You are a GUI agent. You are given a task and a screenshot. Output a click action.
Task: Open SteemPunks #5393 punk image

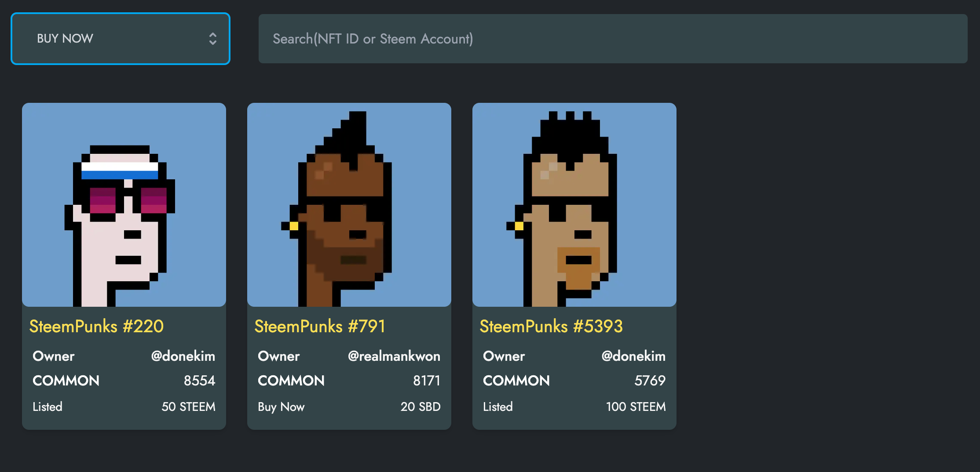click(574, 205)
